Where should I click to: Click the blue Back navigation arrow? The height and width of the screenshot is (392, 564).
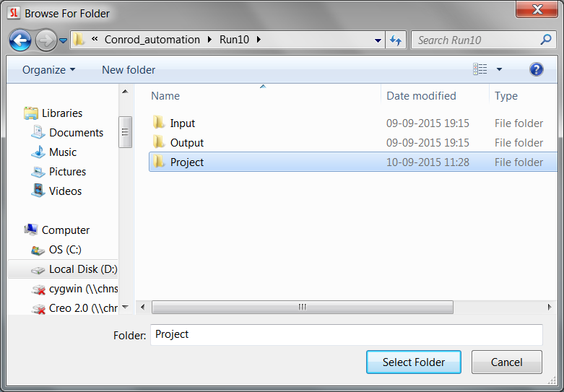coord(20,40)
